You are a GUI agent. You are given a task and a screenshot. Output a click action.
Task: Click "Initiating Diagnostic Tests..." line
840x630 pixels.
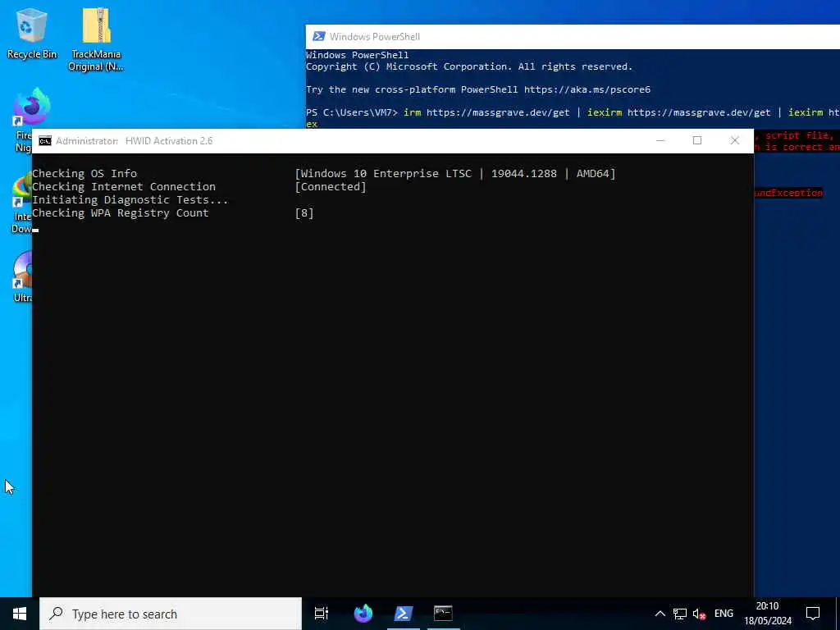coord(130,200)
